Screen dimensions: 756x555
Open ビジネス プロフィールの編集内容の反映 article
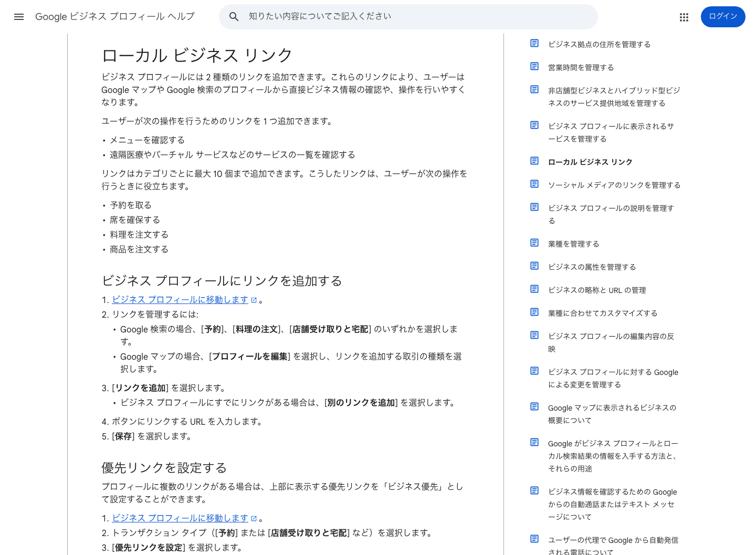click(x=611, y=343)
